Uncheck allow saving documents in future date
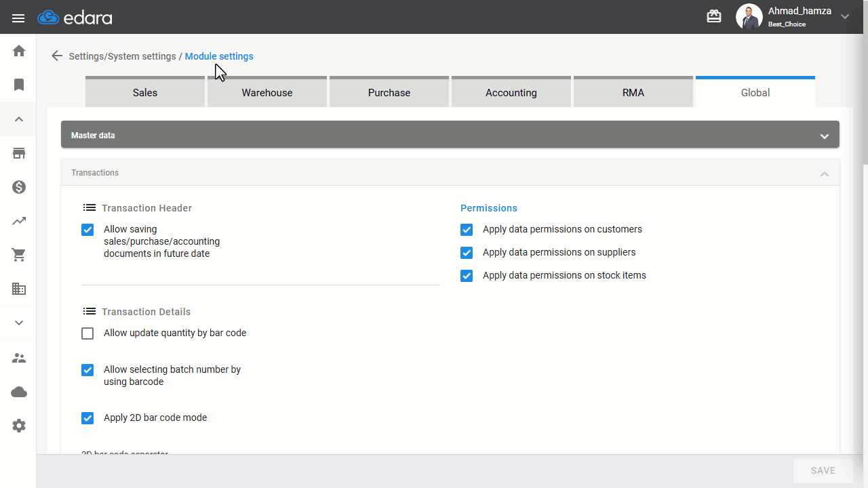 coord(87,230)
